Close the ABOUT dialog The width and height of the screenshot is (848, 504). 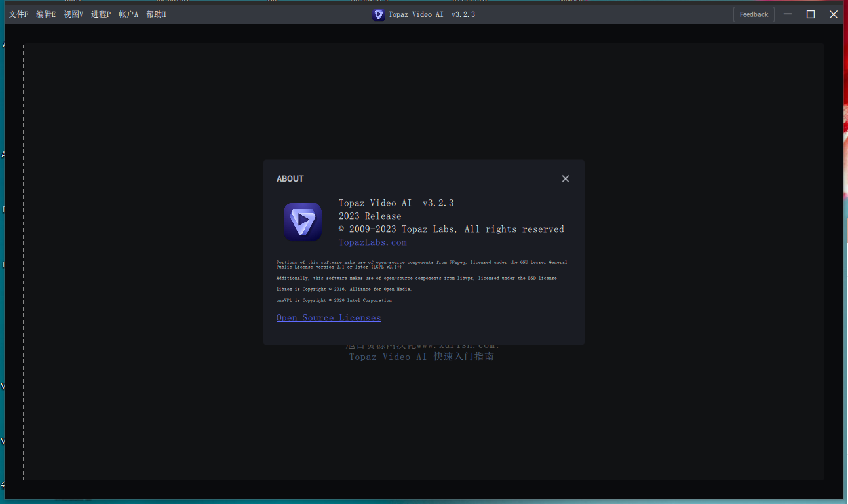click(566, 178)
